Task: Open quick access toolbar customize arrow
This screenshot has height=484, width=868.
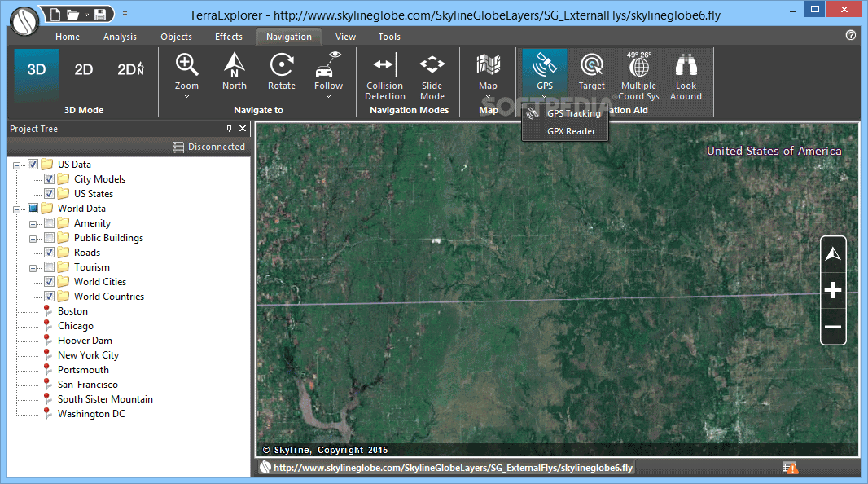Action: point(125,14)
